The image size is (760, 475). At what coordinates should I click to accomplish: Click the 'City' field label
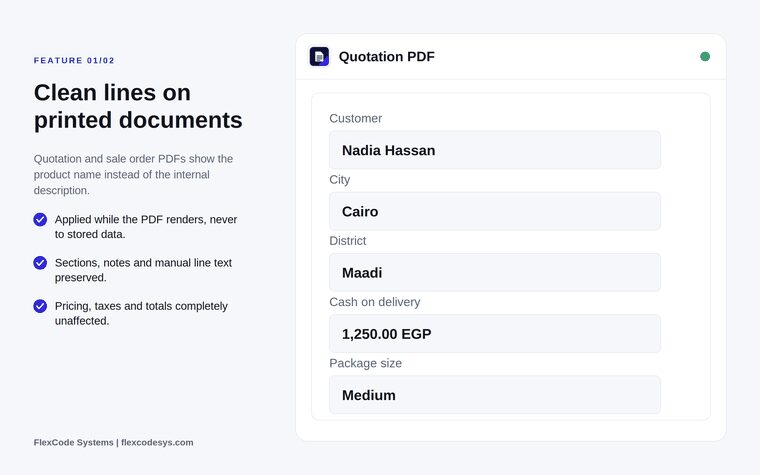pyautogui.click(x=339, y=180)
